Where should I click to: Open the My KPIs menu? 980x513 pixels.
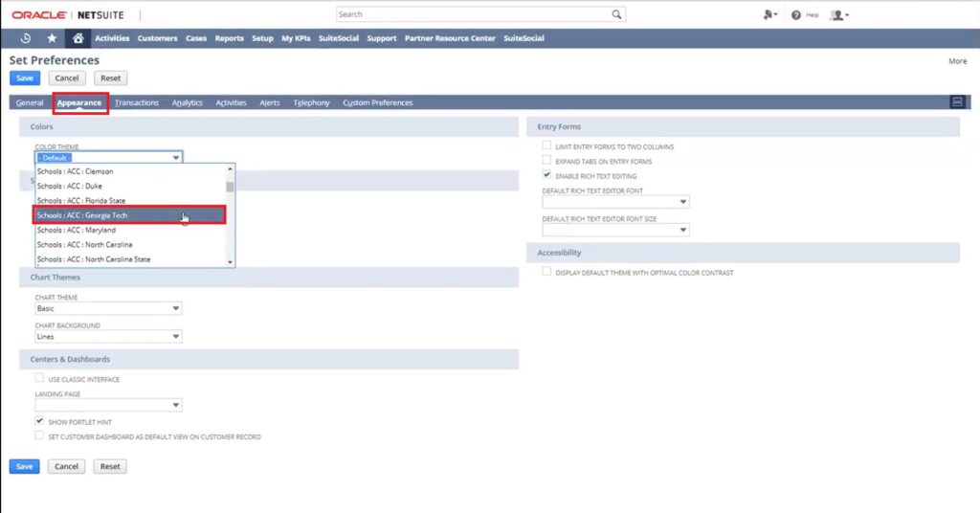tap(296, 38)
